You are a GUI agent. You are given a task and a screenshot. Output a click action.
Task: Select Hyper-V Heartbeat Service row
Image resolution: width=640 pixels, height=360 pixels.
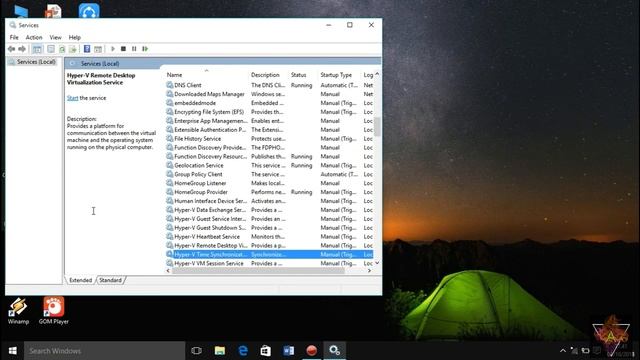click(x=269, y=237)
